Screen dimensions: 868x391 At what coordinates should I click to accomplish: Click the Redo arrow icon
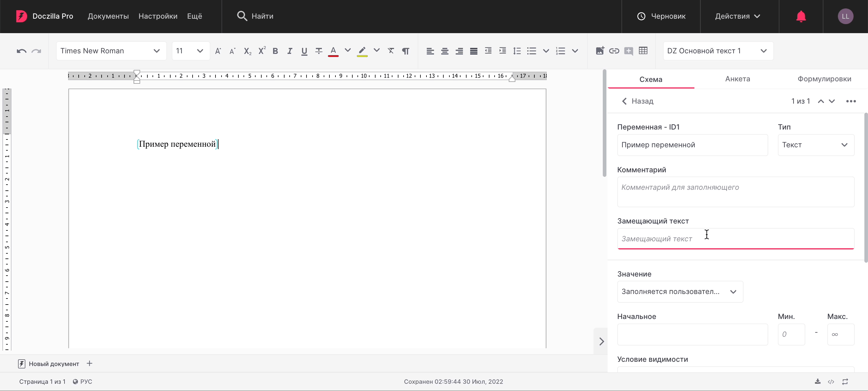(36, 51)
